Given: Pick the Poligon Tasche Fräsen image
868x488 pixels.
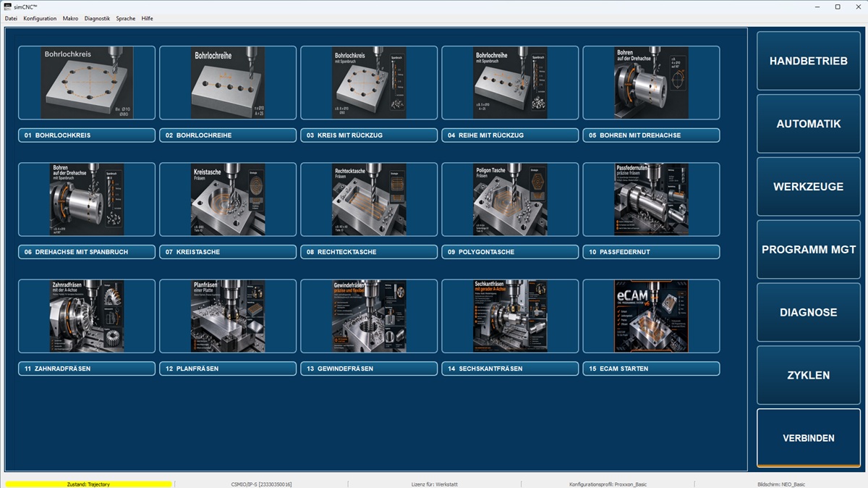Looking at the screenshot, I should (510, 199).
